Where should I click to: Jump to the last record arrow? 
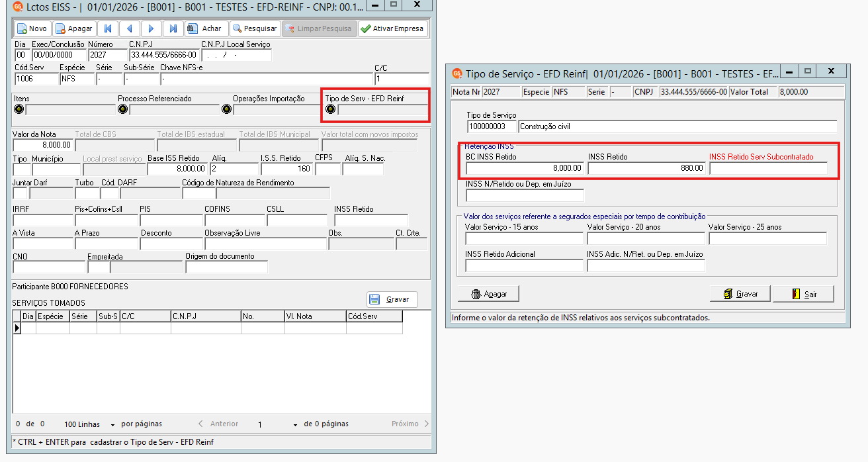[x=173, y=29]
